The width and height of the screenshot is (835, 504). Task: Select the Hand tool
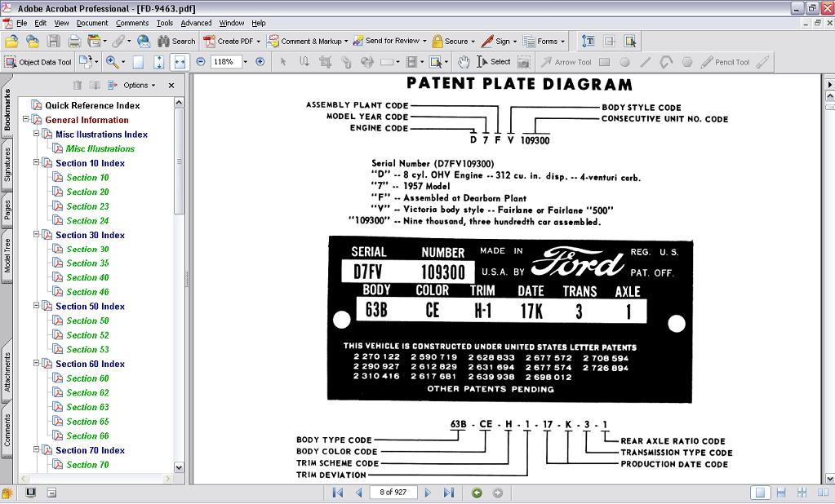(x=464, y=62)
